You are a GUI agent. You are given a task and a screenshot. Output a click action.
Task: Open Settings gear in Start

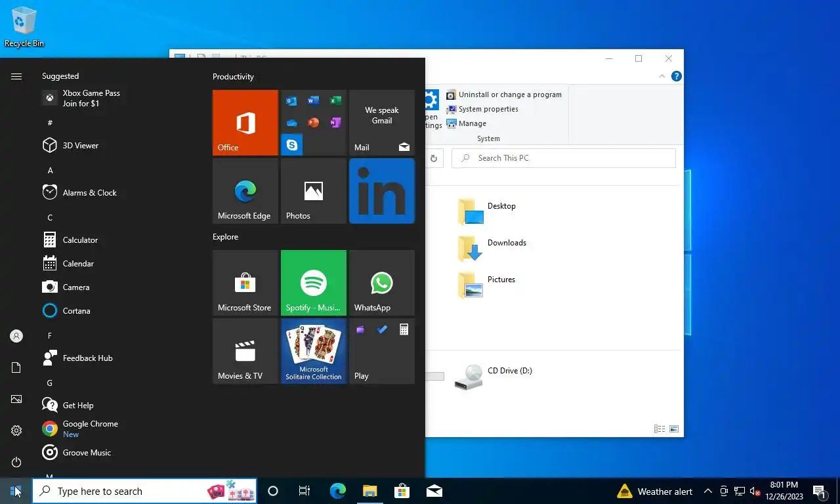(16, 430)
